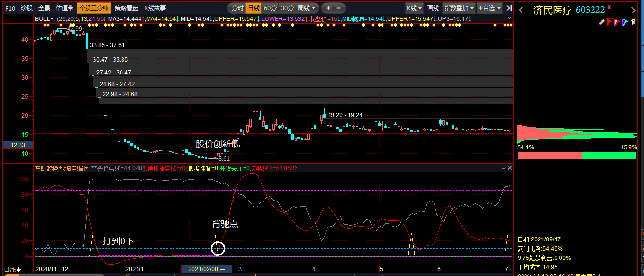This screenshot has height=276, width=644.
Task: Open the 左侧趋势系统 indicator dropdown
Action: pyautogui.click(x=61, y=168)
